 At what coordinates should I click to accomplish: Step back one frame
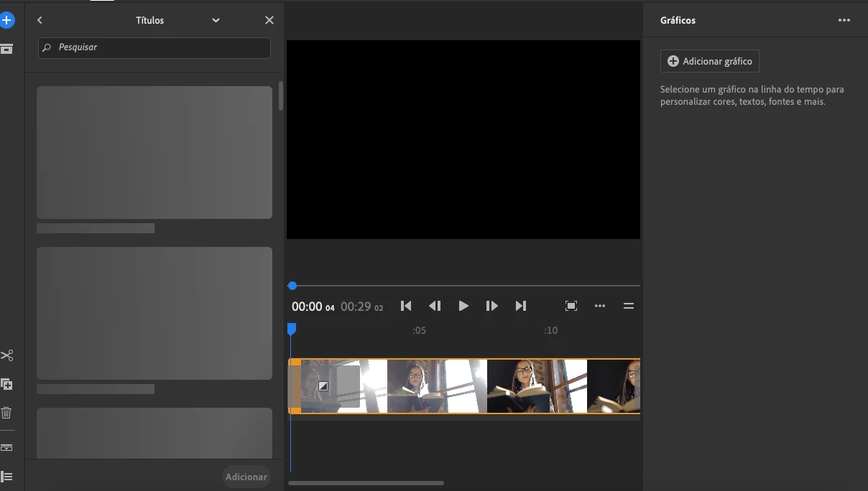coord(435,306)
